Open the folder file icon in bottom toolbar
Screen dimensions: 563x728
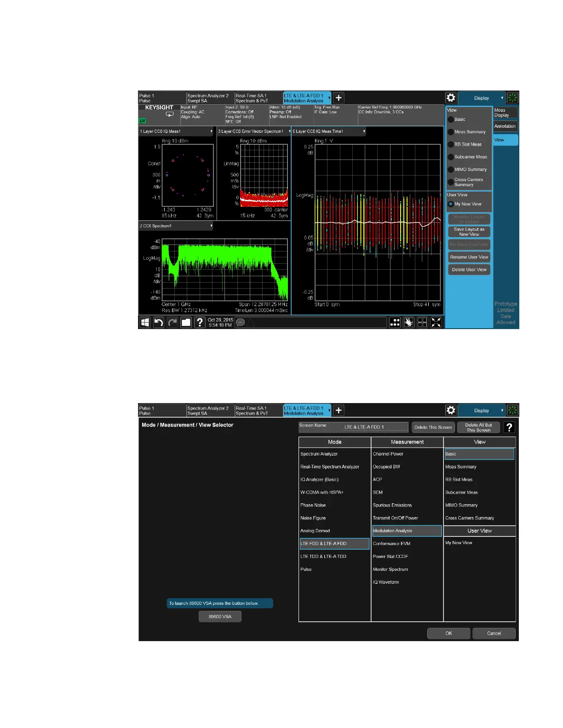186,322
